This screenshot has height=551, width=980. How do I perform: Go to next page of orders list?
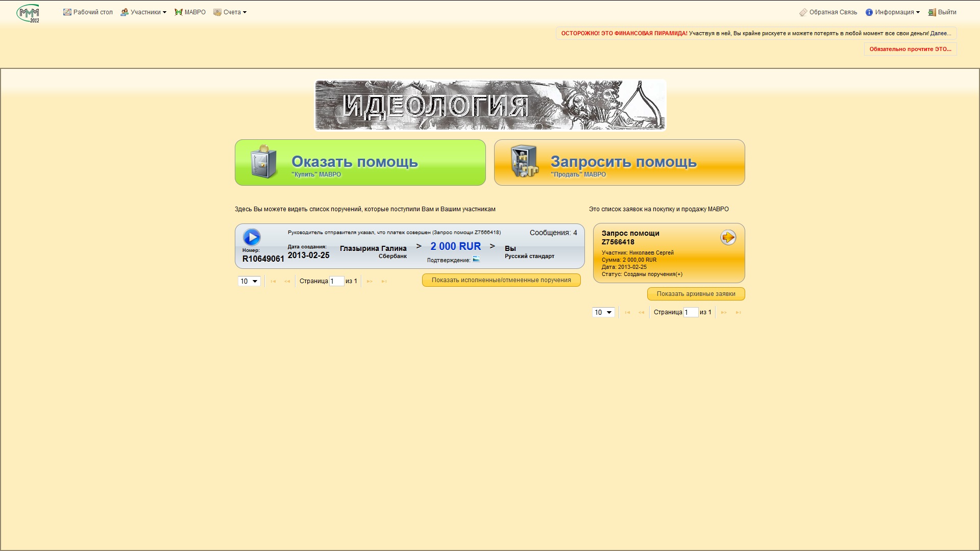370,282
